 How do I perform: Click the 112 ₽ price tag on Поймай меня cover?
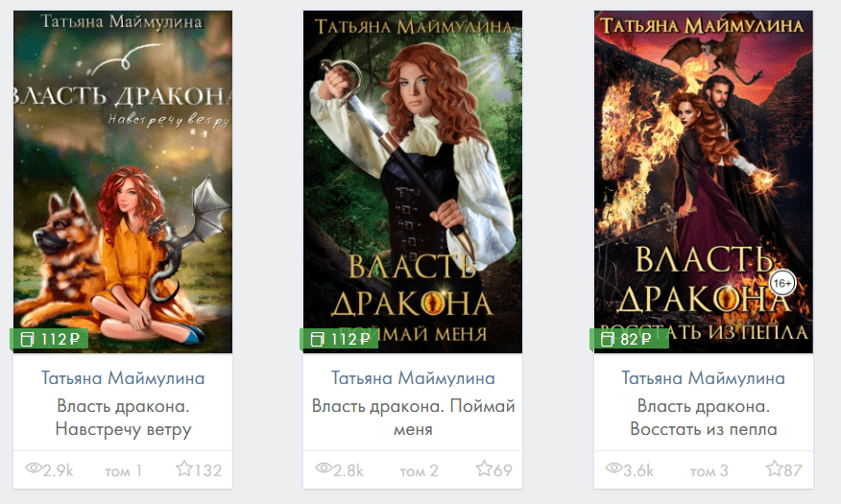pos(339,339)
